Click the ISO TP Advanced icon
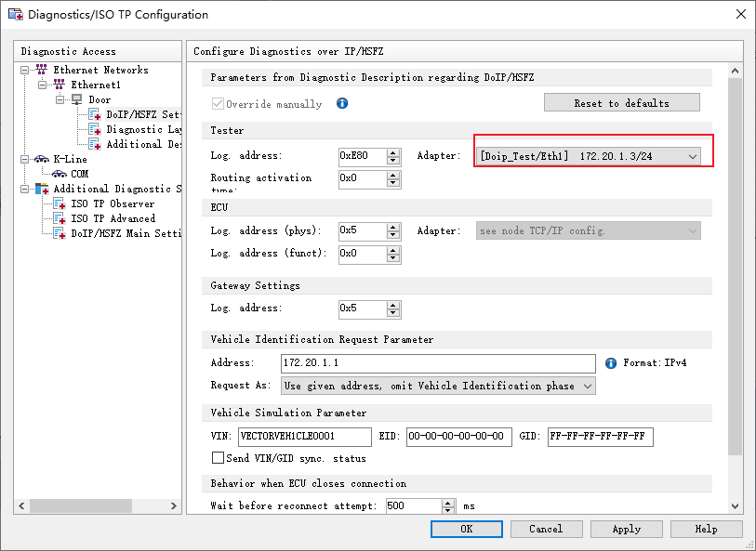 (60, 218)
